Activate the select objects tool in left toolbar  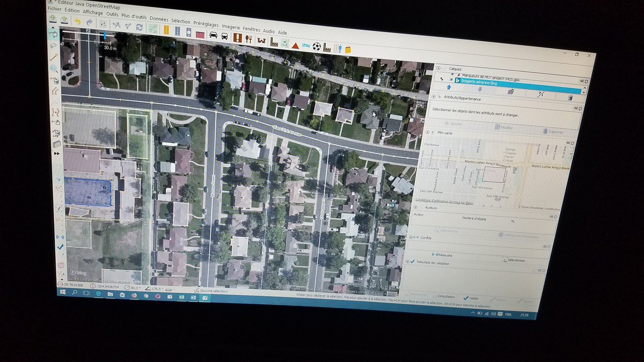54,34
